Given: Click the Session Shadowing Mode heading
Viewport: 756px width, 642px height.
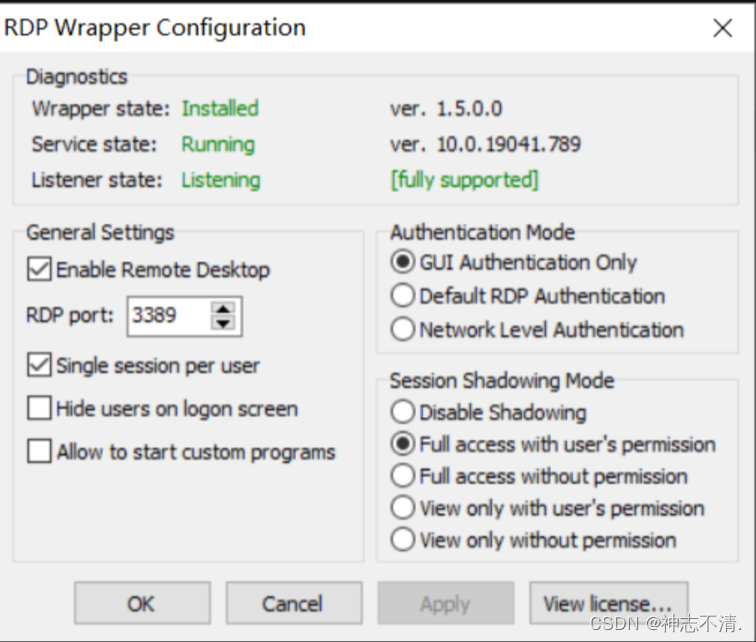Looking at the screenshot, I should pos(502,381).
